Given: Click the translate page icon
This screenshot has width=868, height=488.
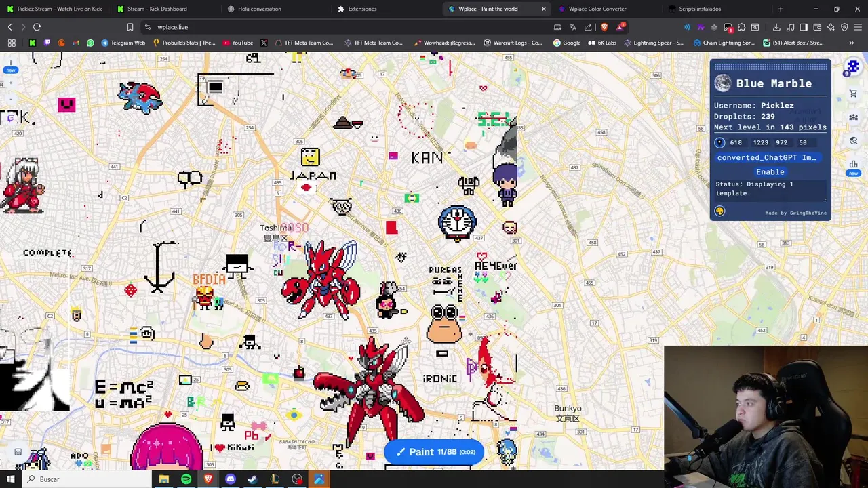Looking at the screenshot, I should [x=572, y=27].
